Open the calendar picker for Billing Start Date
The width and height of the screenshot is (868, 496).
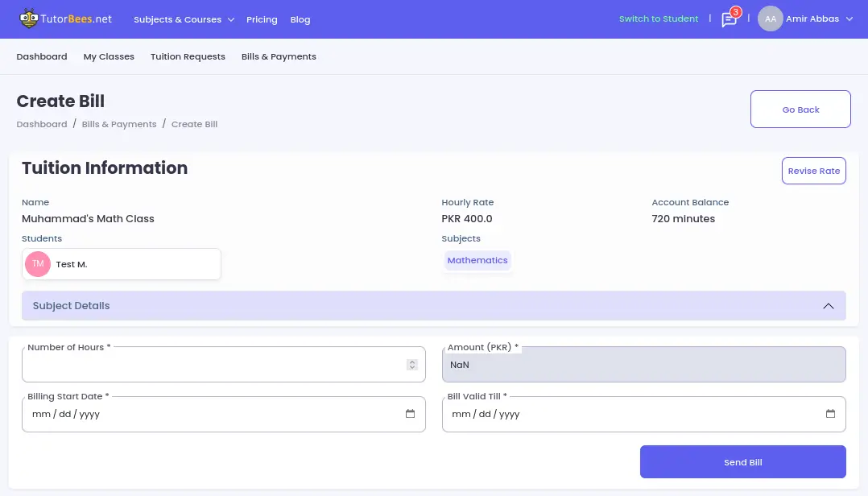click(x=410, y=413)
